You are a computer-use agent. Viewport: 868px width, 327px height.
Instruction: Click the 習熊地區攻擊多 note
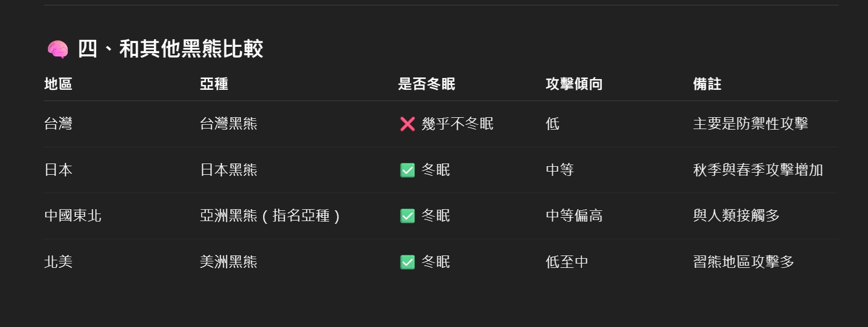pyautogui.click(x=744, y=262)
